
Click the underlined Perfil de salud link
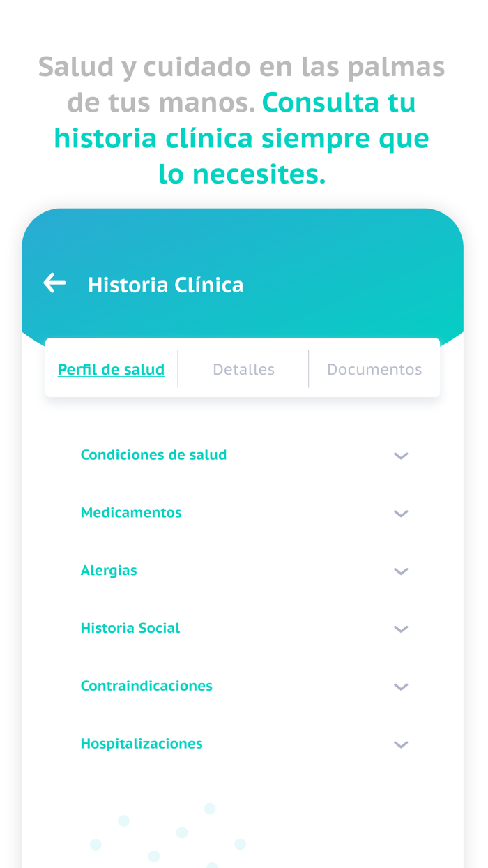[x=111, y=369]
